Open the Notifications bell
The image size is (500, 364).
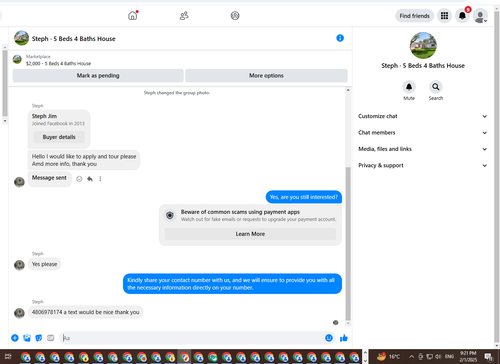point(462,16)
